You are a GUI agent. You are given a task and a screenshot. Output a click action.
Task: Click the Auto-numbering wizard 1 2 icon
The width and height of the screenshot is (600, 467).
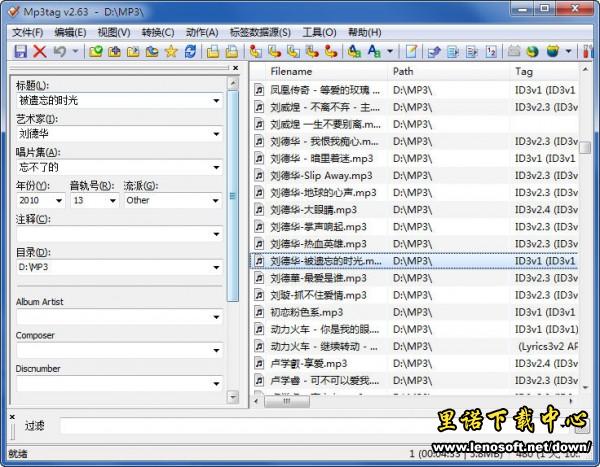pos(491,51)
